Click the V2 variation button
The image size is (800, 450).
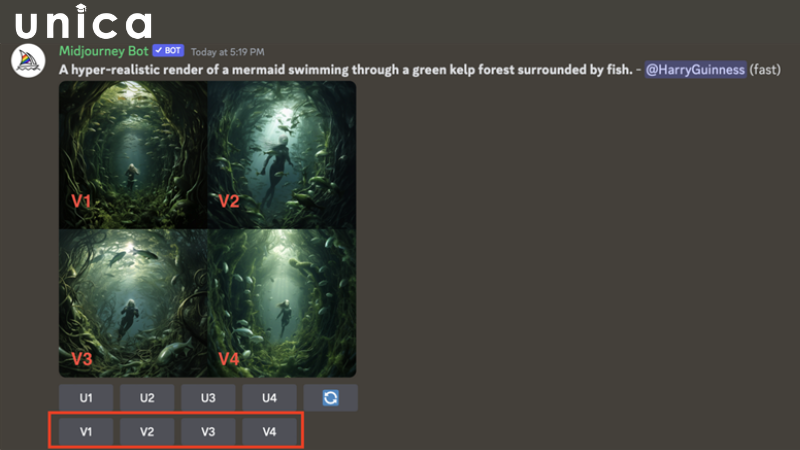click(147, 432)
